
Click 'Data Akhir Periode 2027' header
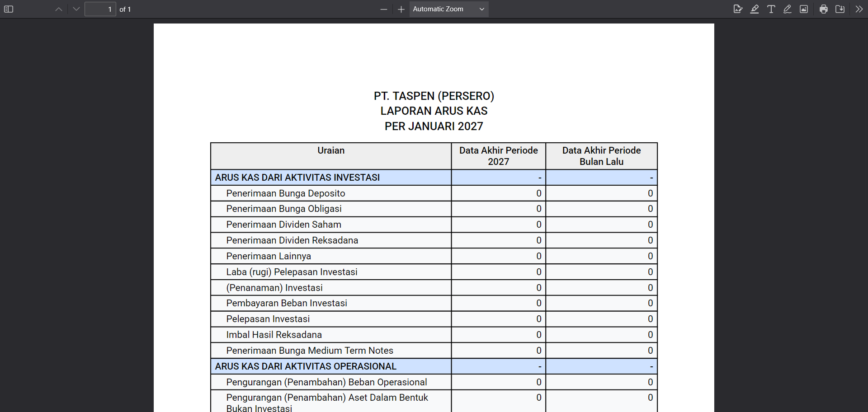499,156
